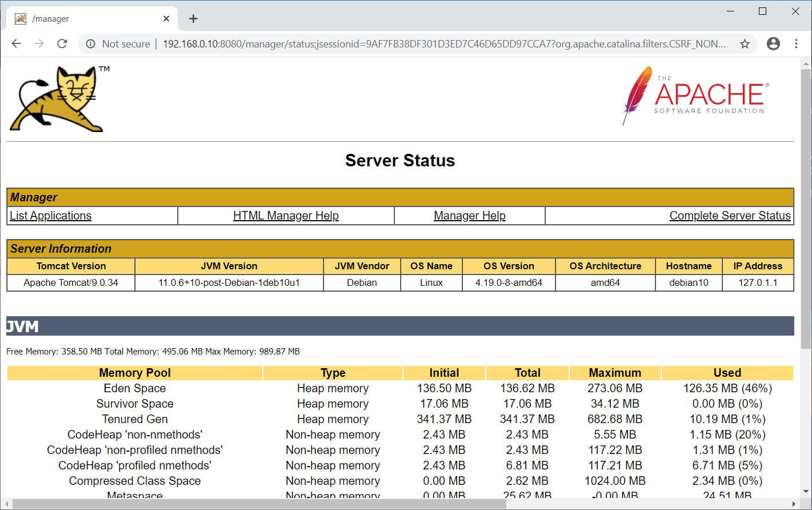Open the Chrome three-dot menu
Viewport: 812px width, 510px height.
796,43
